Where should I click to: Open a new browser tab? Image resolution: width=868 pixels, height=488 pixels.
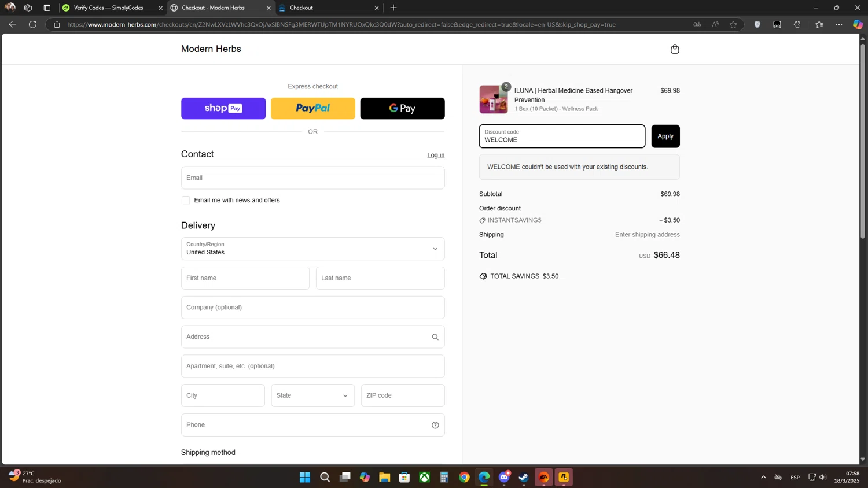pyautogui.click(x=393, y=8)
